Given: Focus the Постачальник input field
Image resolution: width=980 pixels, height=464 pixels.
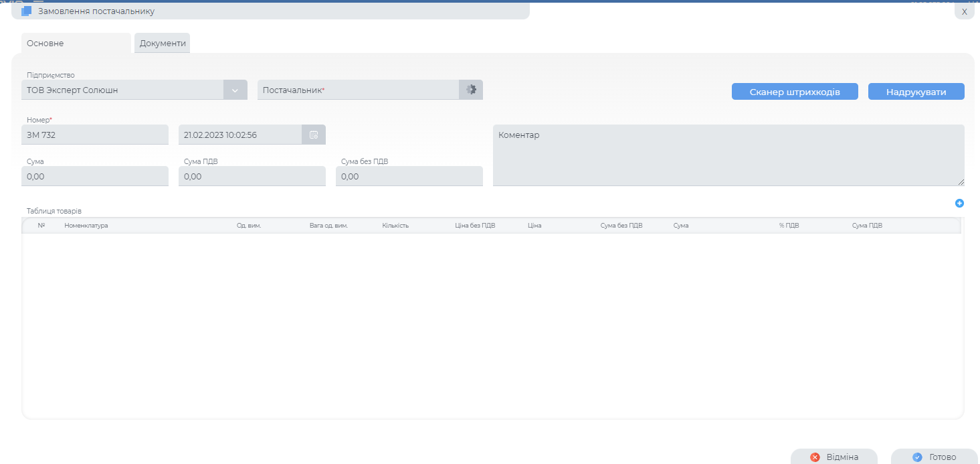Looking at the screenshot, I should pos(358,90).
